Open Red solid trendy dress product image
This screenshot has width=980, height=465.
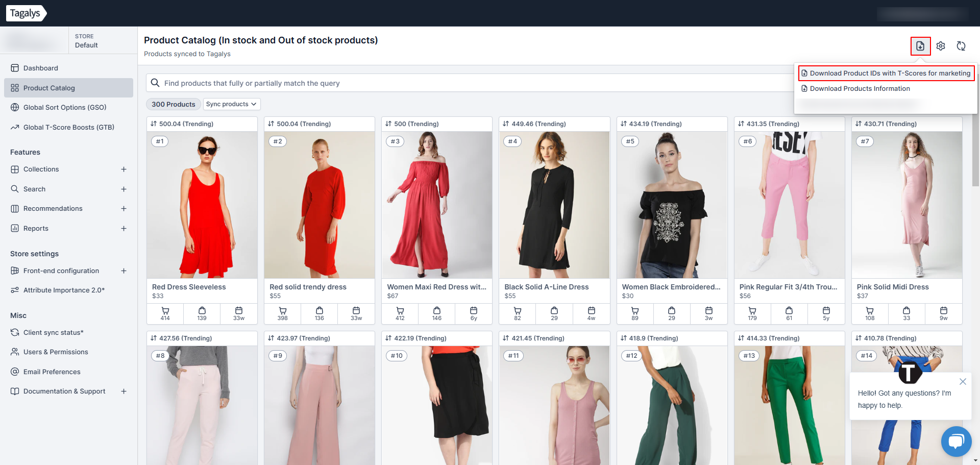pos(320,205)
